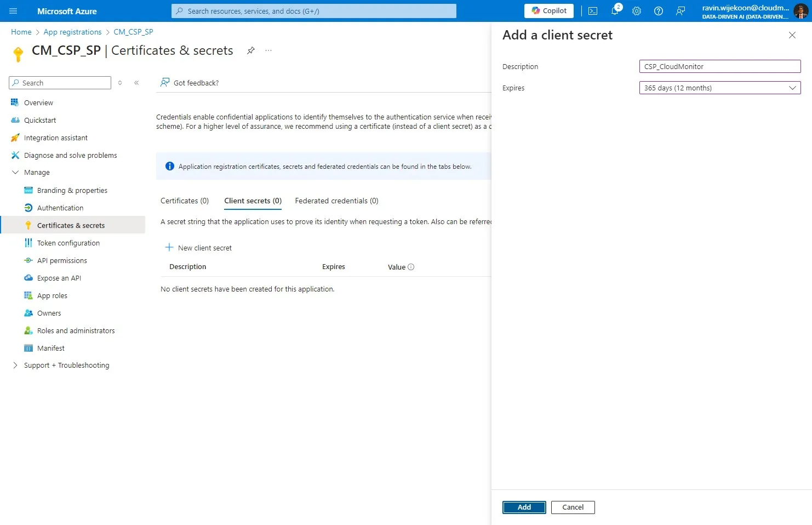Viewport: 812px width, 525px height.
Task: Collapse the sidebar with the double-chevron
Action: coord(136,83)
